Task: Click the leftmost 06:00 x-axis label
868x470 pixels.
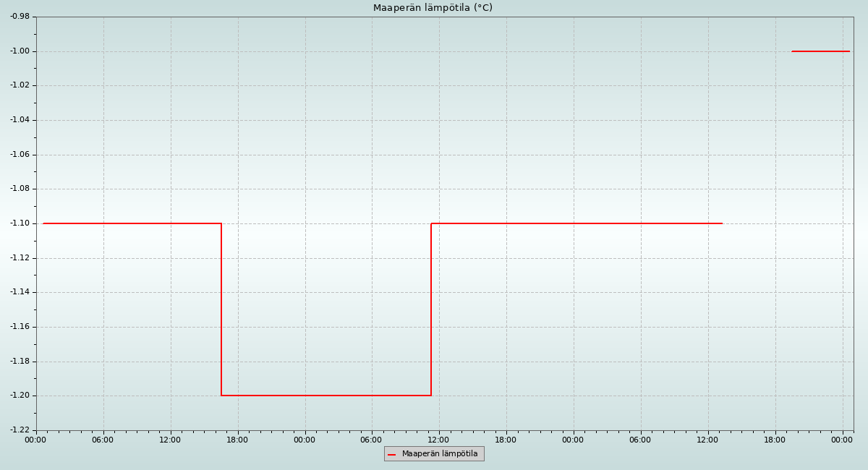Action: click(103, 440)
